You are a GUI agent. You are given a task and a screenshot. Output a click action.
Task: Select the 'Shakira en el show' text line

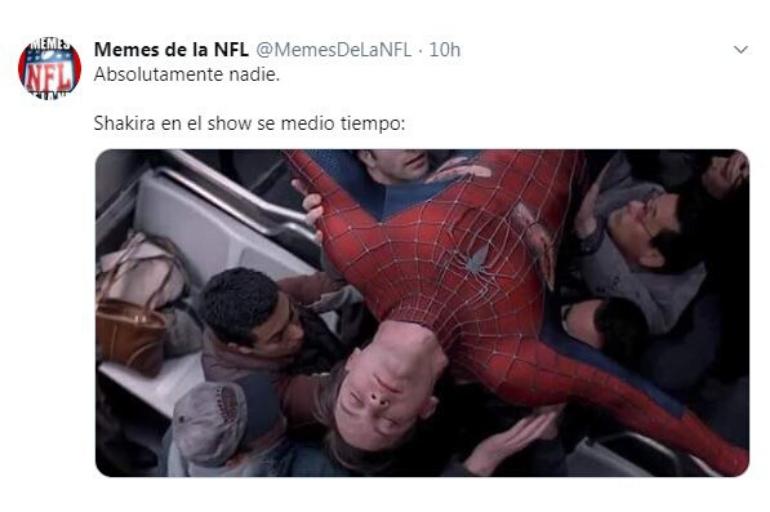[249, 123]
